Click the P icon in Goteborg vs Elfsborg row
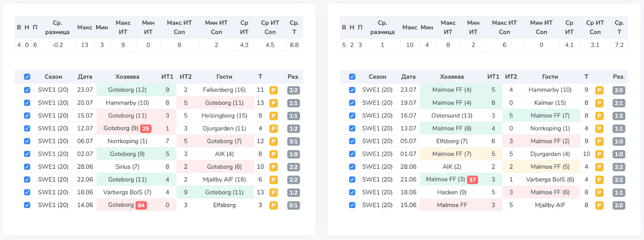644x240 pixels. tap(274, 205)
